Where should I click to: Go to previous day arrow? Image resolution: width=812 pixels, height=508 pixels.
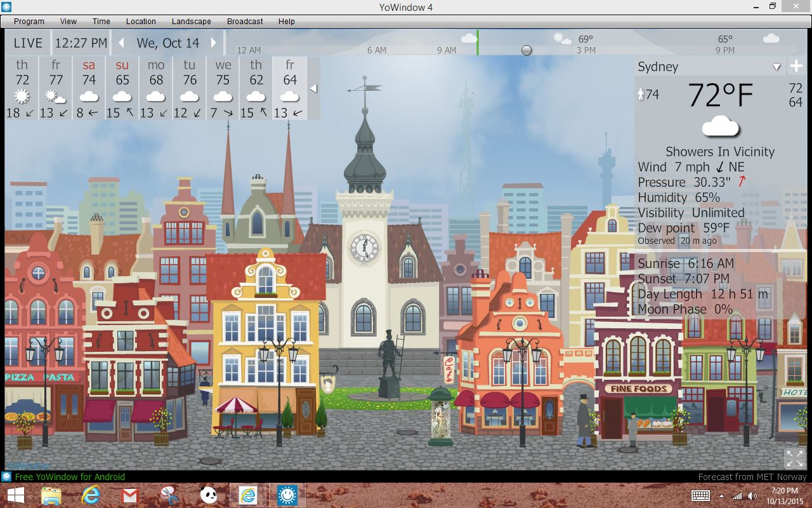tap(121, 43)
